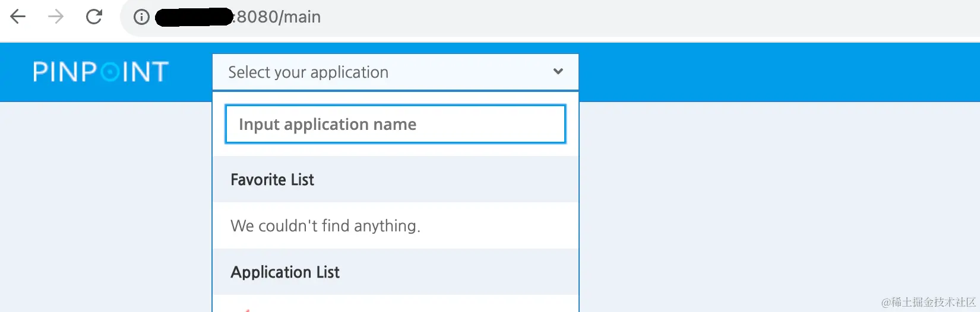Collapse the application selector using its chevron

[x=558, y=71]
